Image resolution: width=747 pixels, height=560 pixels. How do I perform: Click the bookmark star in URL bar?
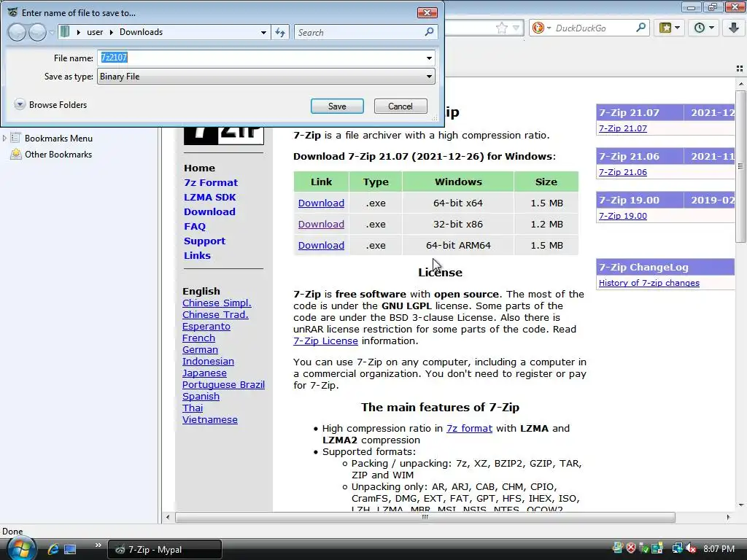[x=501, y=28]
